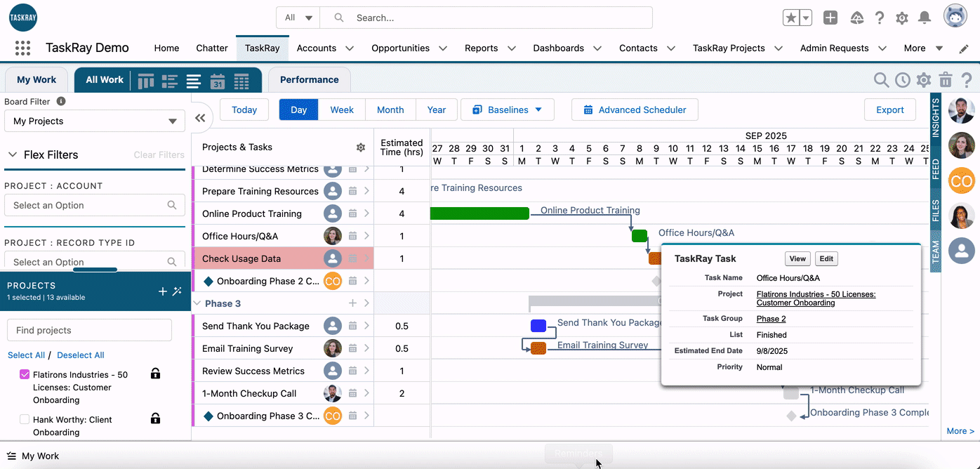This screenshot has width=980, height=469.
Task: Click the Find projects input
Action: (x=89, y=330)
